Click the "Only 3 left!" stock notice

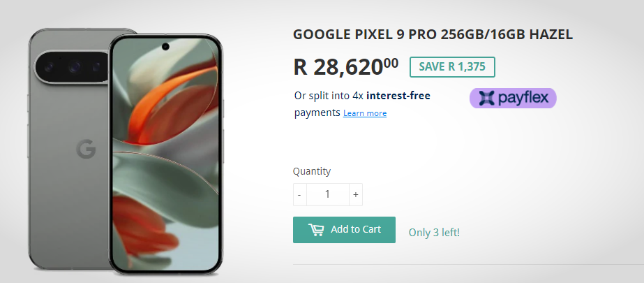[x=434, y=232]
